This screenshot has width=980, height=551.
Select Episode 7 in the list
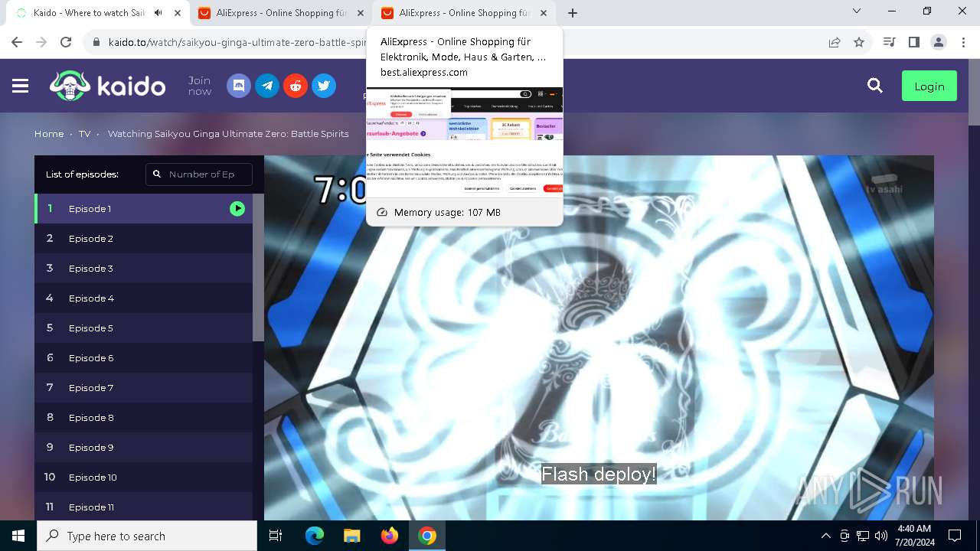(x=143, y=387)
